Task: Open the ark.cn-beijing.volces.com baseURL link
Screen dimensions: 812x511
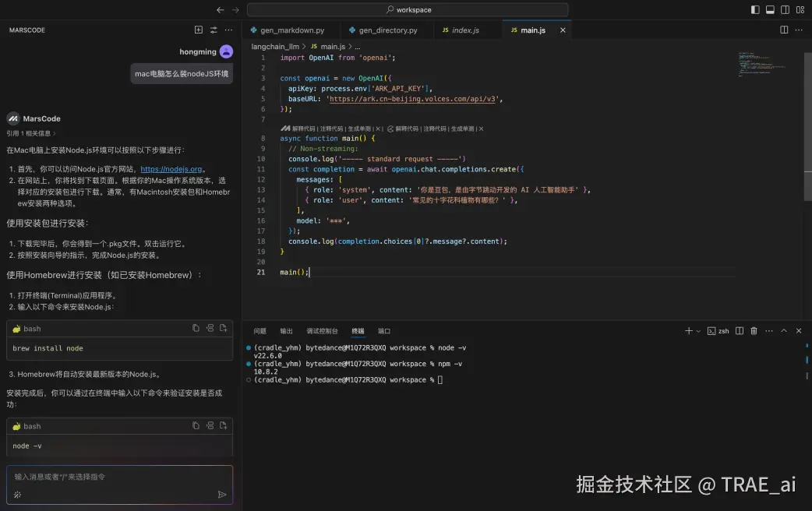Action: (x=413, y=99)
